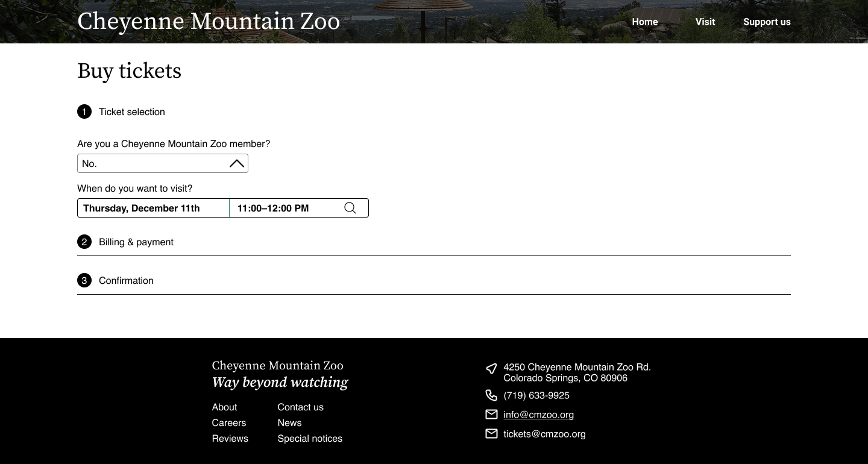Image resolution: width=868 pixels, height=464 pixels.
Task: Open the News footer link
Action: (x=289, y=423)
